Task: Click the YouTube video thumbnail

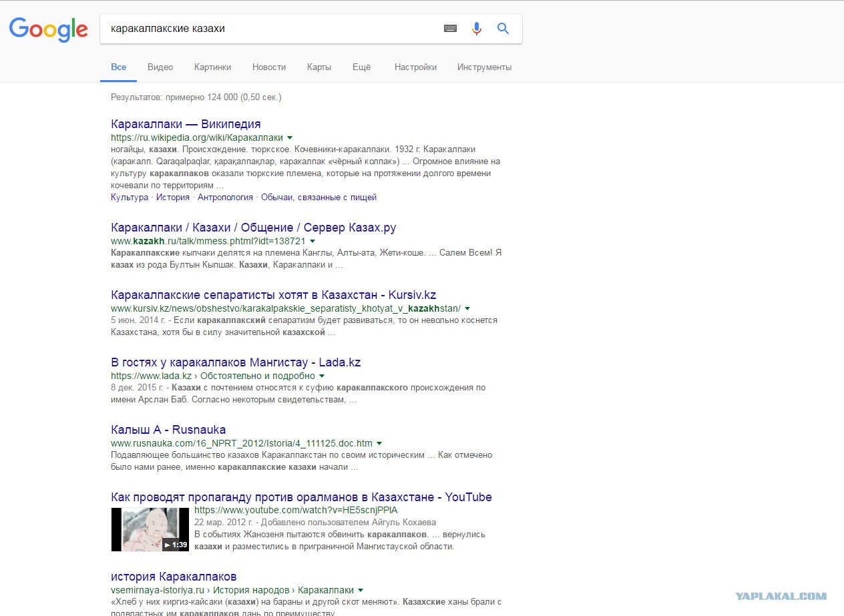Action: click(150, 530)
